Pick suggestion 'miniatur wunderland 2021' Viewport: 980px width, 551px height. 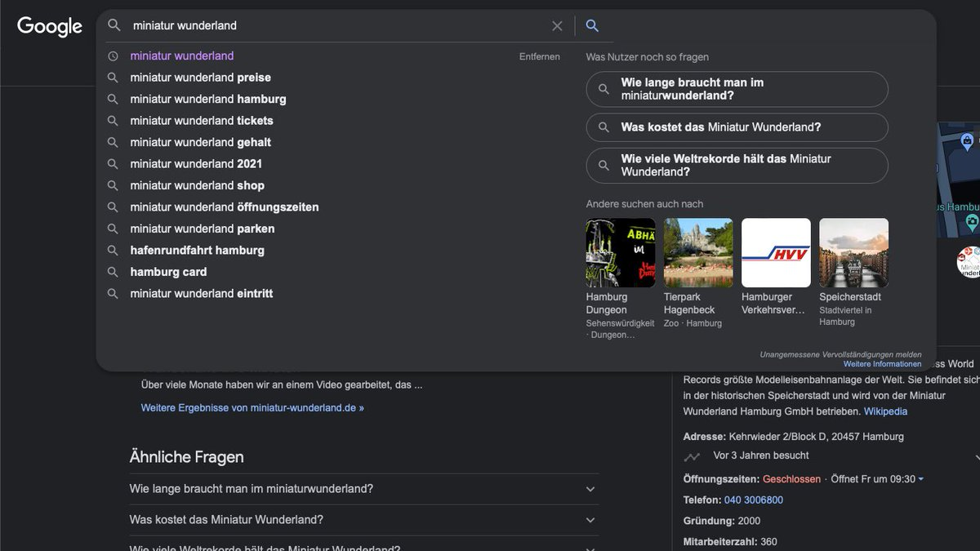tap(196, 164)
